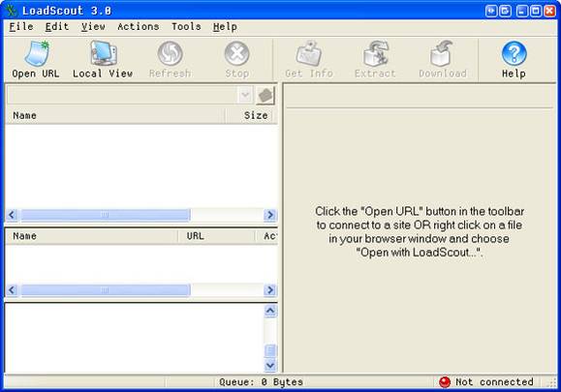Sort file list by Name column
The width and height of the screenshot is (561, 392).
pos(115,115)
